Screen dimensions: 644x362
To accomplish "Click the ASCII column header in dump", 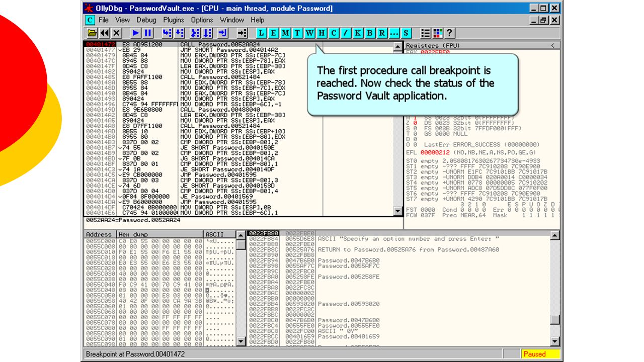I will coord(220,235).
